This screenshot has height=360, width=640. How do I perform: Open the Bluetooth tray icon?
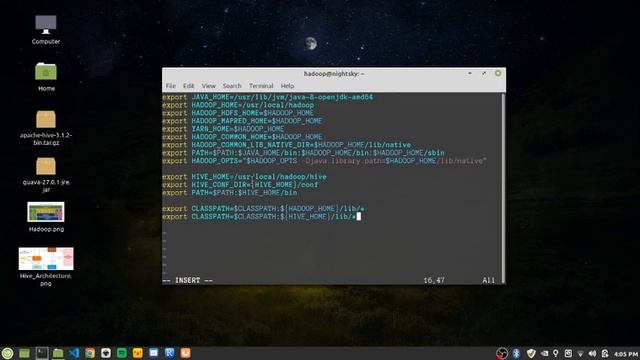(516, 353)
